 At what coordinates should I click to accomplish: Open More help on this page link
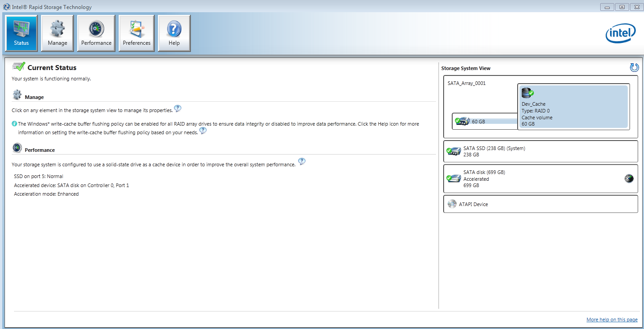coord(612,320)
